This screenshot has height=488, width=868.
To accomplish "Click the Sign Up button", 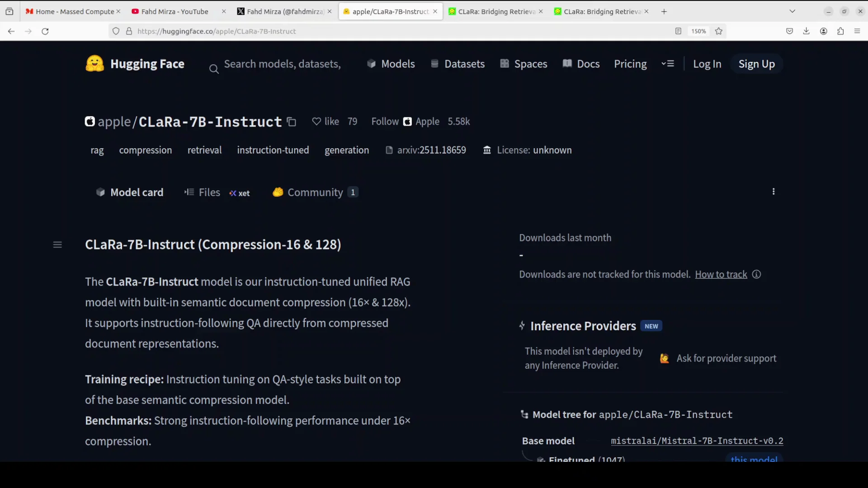I will click(x=756, y=64).
